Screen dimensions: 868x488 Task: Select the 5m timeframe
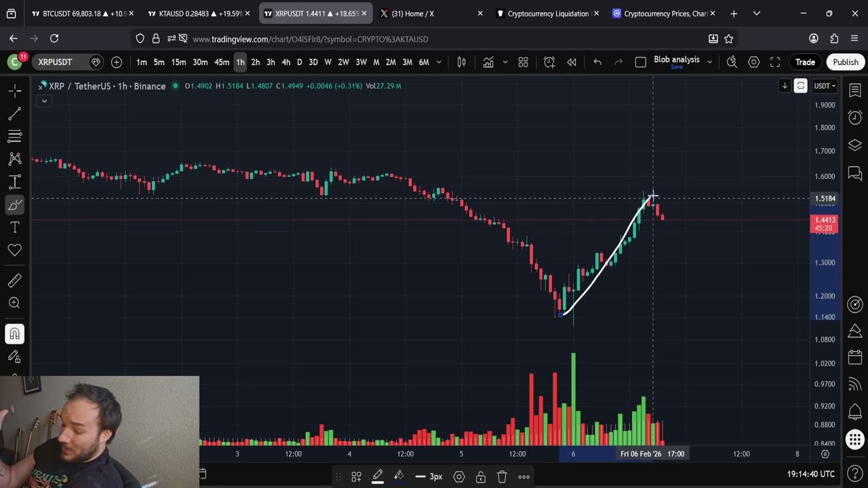[x=159, y=62]
